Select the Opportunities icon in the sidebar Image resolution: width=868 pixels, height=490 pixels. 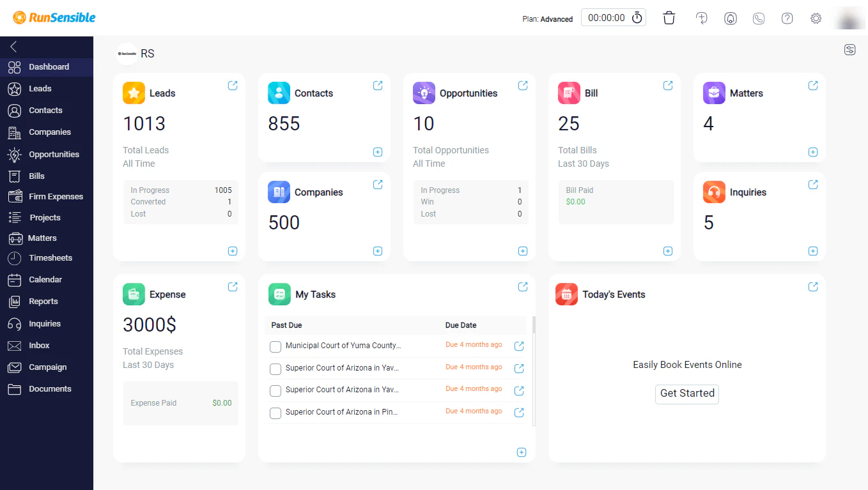[14, 154]
